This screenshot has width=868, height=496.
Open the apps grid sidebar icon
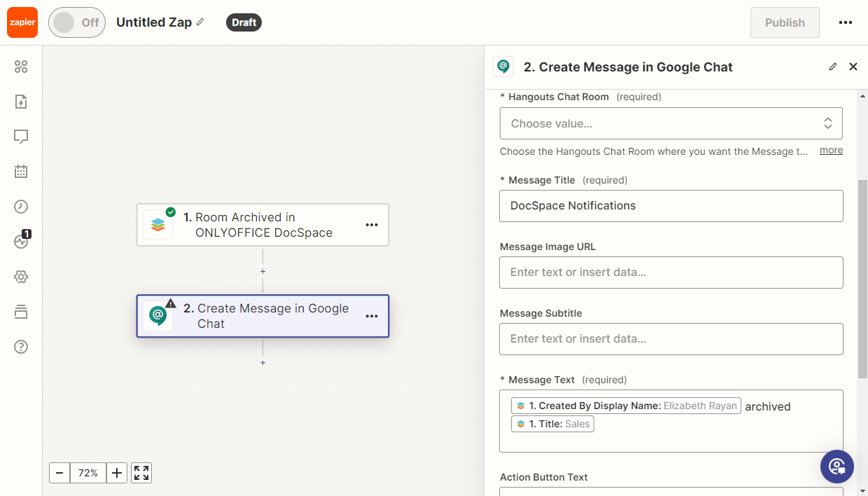(21, 67)
